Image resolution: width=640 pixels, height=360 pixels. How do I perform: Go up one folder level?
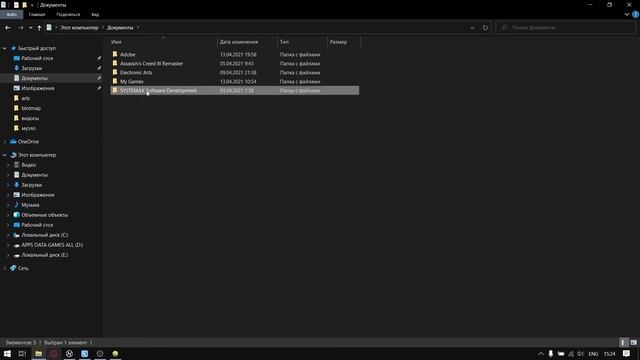39,28
